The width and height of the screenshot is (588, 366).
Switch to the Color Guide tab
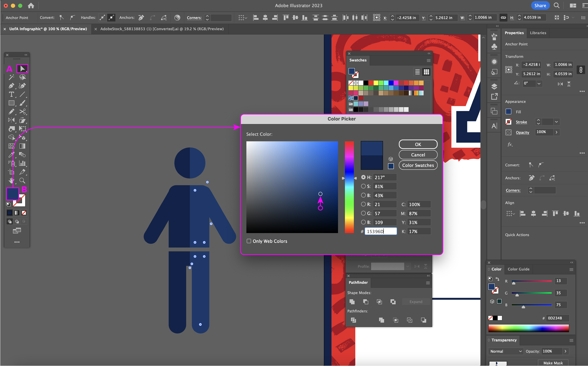tap(518, 269)
